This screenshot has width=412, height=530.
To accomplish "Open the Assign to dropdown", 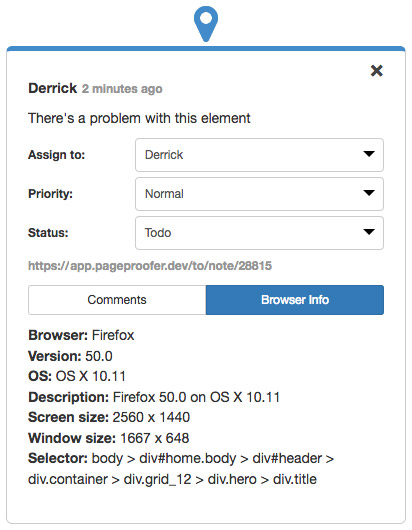I will tap(259, 155).
